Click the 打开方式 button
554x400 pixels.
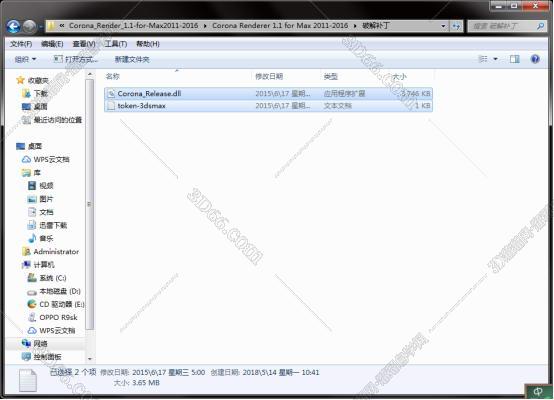click(x=76, y=59)
